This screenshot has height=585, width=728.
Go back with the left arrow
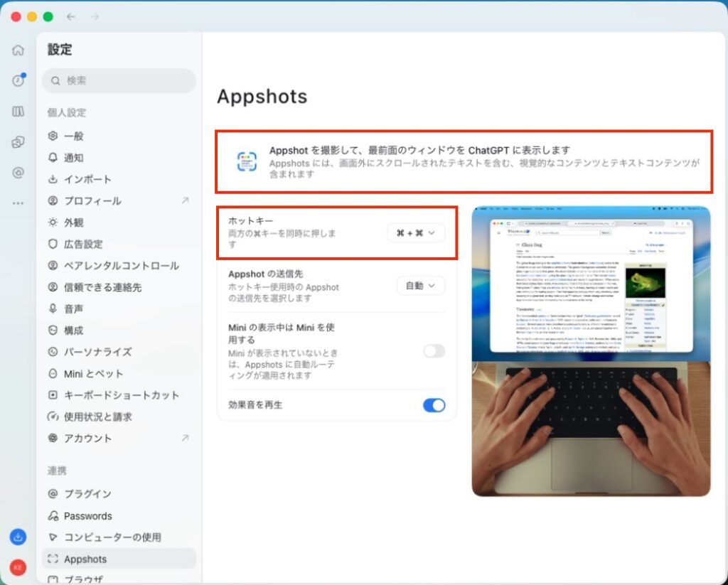click(71, 17)
